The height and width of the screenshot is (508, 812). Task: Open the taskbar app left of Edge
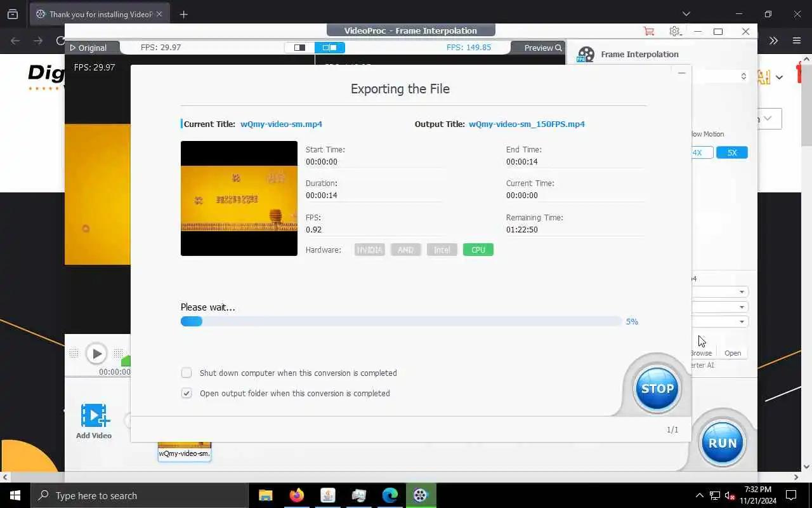[x=358, y=495]
